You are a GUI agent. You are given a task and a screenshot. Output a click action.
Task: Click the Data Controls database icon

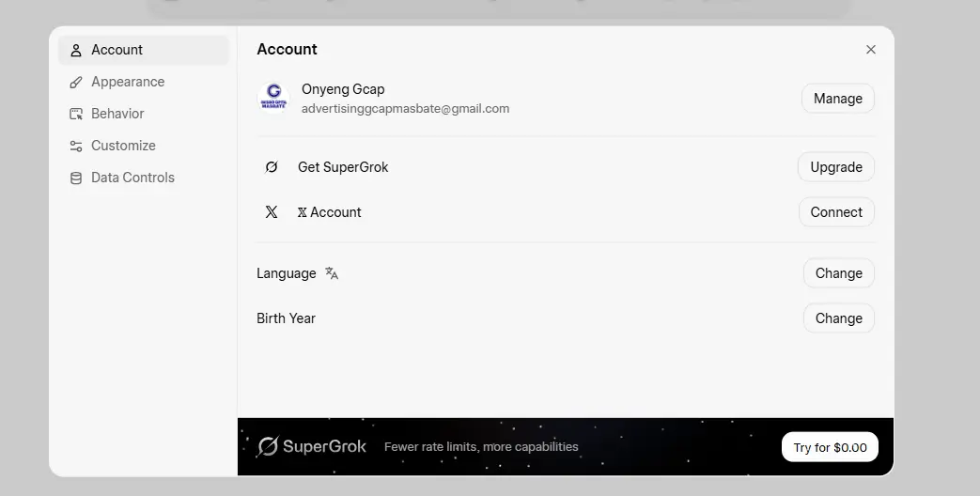75,178
